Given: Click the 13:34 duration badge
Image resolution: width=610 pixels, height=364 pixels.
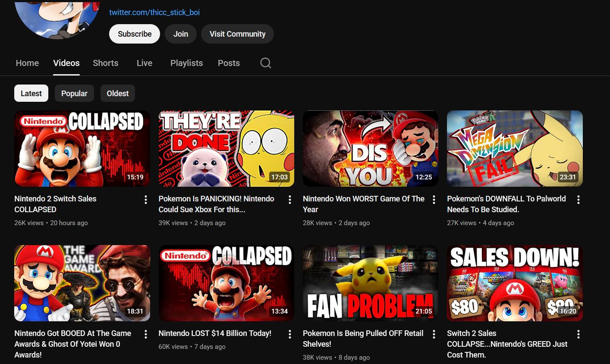Looking at the screenshot, I should (280, 311).
